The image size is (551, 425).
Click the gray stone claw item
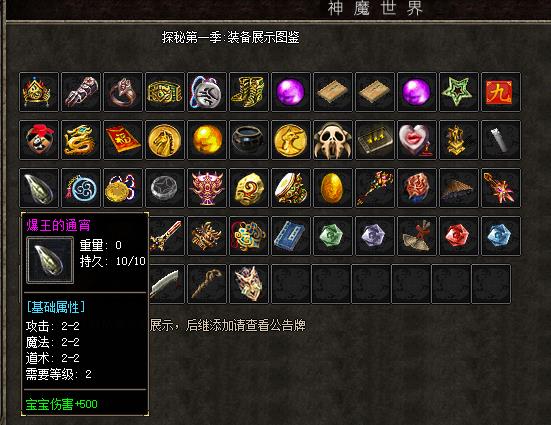39,188
